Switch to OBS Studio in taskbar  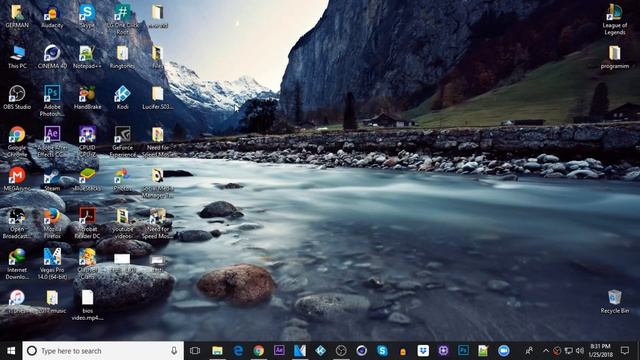click(341, 351)
